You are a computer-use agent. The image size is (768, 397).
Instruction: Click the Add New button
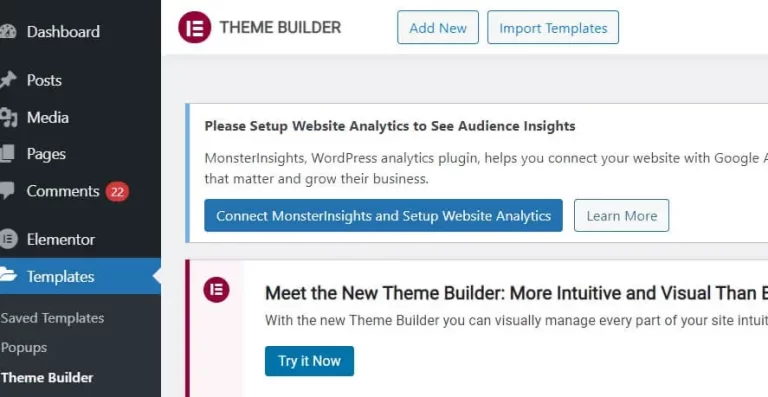point(438,27)
